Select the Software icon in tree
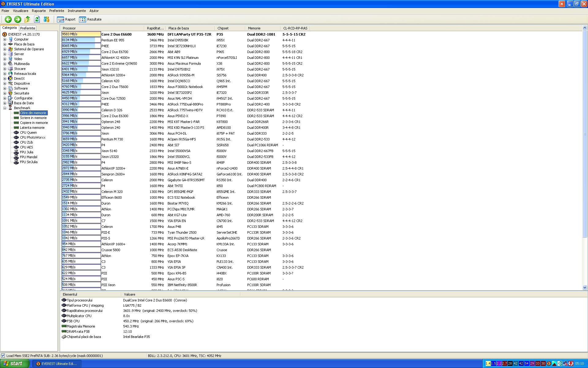Screen dimensions: 588x368 (x=10, y=88)
